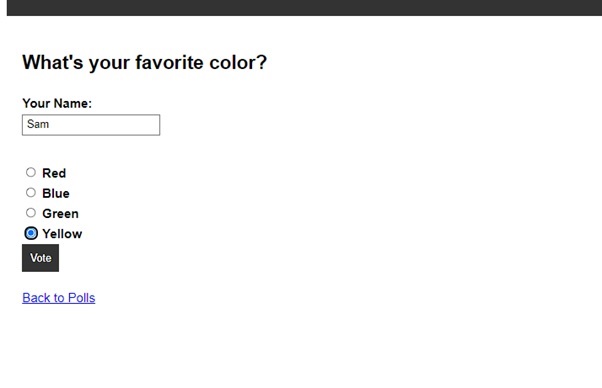The image size is (602, 388).
Task: Click the "Green" option label text
Action: click(60, 213)
